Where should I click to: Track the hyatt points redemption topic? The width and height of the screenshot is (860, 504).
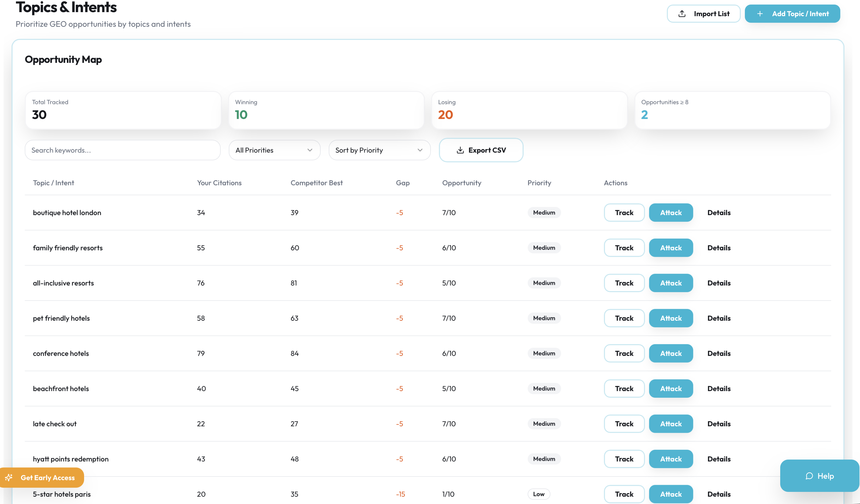[x=624, y=459]
